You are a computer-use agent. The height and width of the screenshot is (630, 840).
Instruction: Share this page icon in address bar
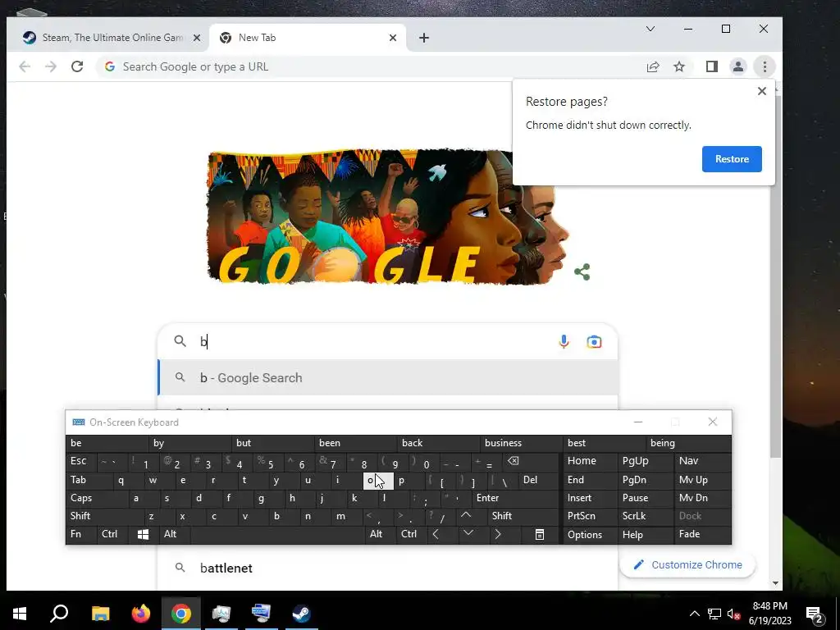(652, 66)
